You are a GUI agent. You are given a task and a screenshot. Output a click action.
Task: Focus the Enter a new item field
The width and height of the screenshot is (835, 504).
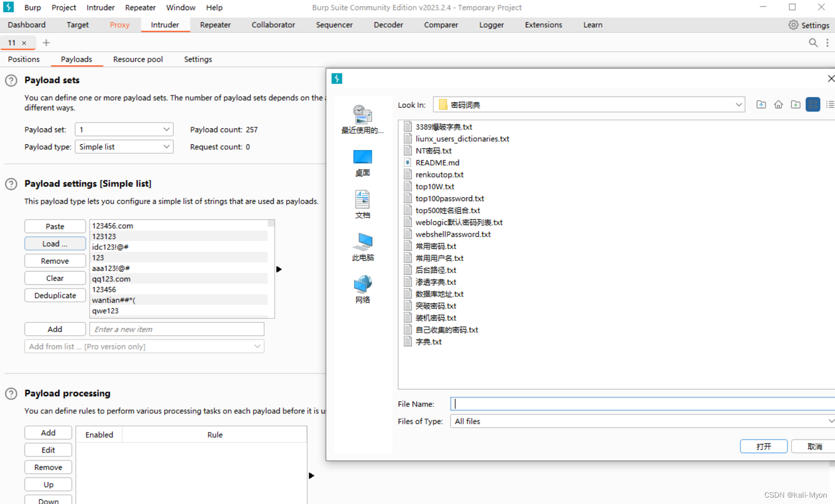[177, 329]
